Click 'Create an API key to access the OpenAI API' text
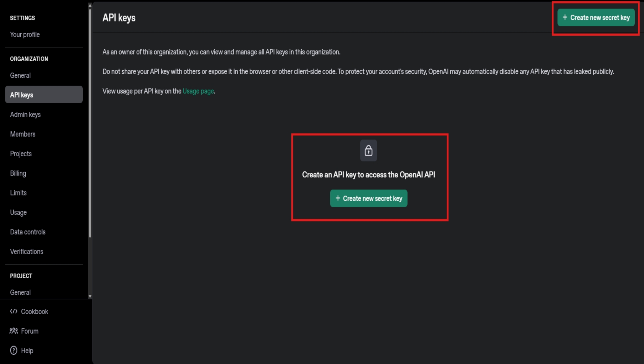The width and height of the screenshot is (644, 364). pos(368,175)
